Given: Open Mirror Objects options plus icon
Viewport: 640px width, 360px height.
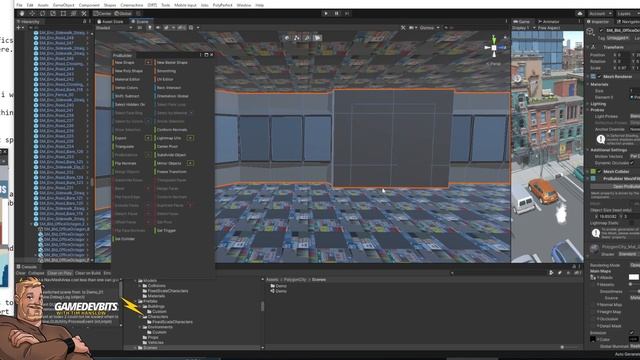Looking at the screenshot, I should [x=190, y=163].
